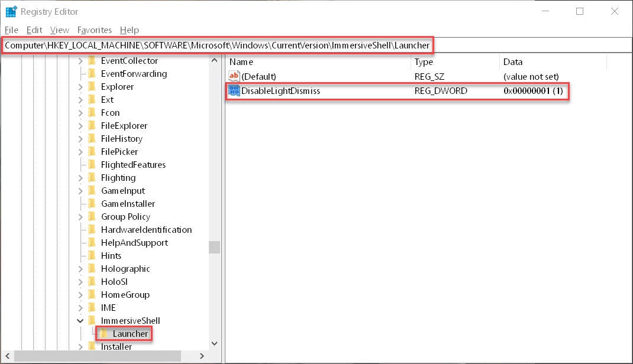The height and width of the screenshot is (364, 633).
Task: Expand the EventCollector key
Action: click(x=80, y=61)
